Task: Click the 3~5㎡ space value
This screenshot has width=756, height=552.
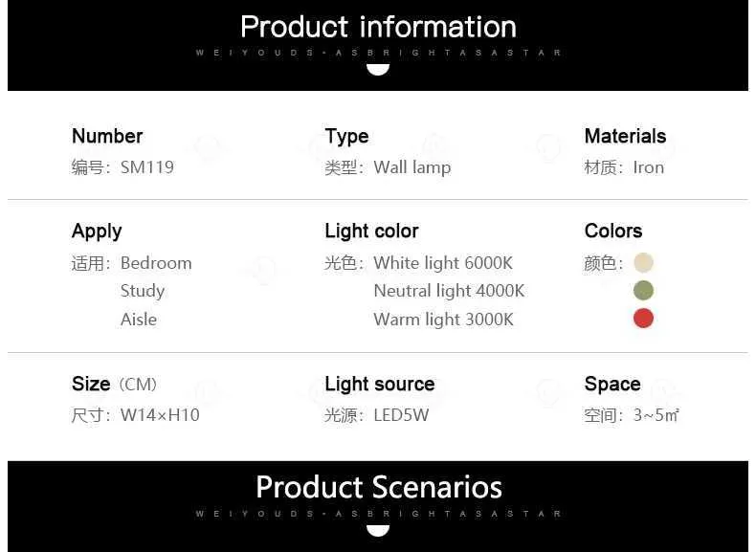Action: 656,415
